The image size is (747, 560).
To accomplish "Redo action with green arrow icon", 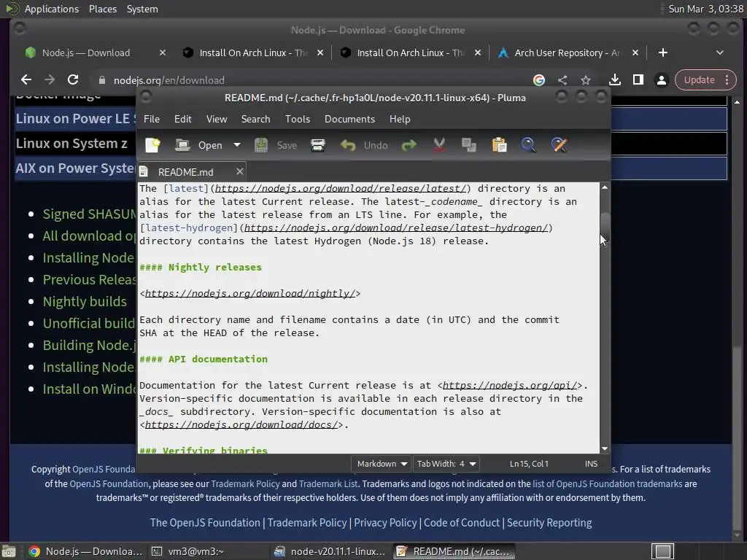I will point(409,145).
